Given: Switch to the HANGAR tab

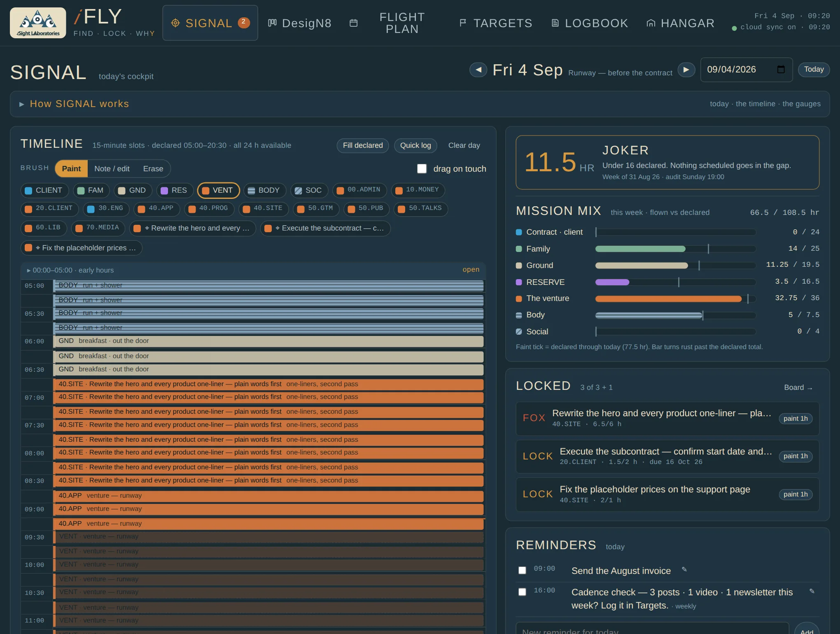Looking at the screenshot, I should click(680, 23).
